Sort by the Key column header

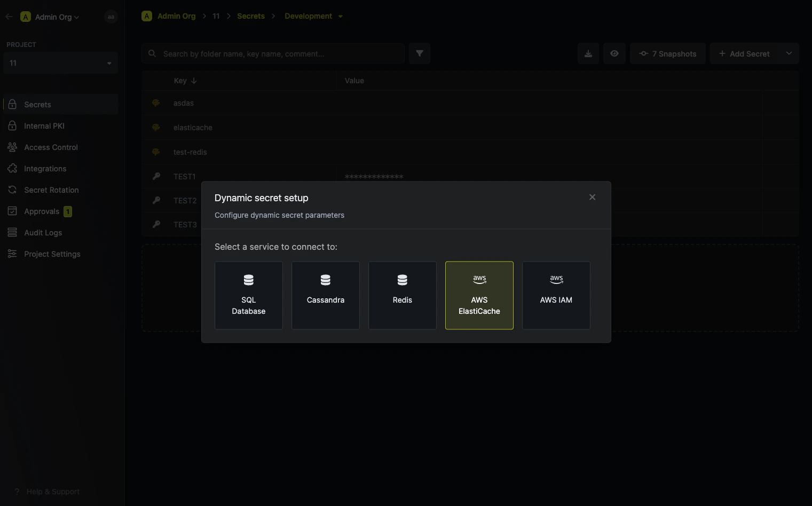[185, 81]
